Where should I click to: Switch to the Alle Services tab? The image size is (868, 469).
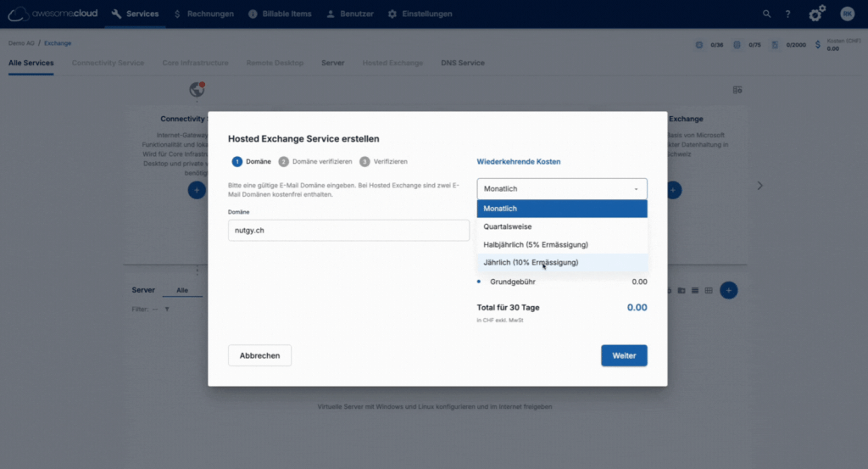coord(31,63)
